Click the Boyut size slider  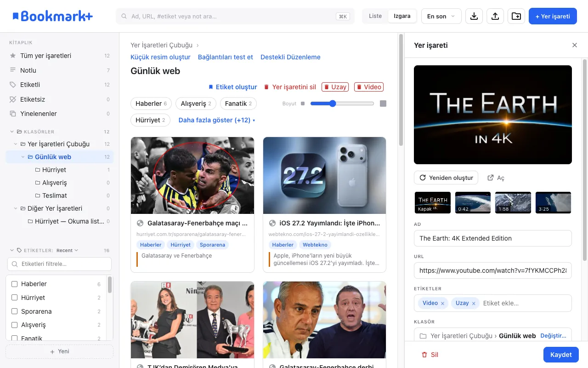click(342, 103)
